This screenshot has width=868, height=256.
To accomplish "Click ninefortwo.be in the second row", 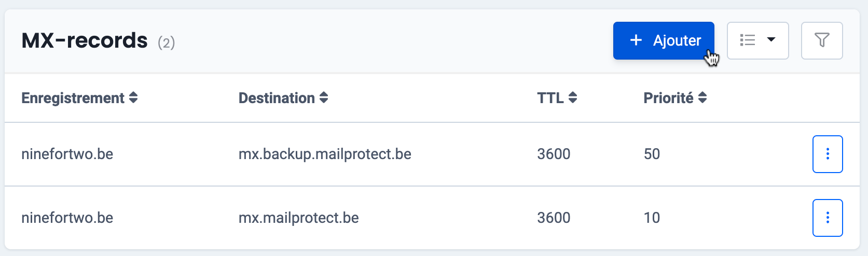I will (67, 218).
